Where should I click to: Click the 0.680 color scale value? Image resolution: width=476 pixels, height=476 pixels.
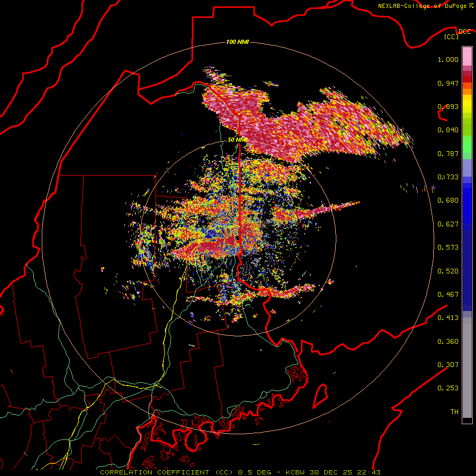[448, 200]
